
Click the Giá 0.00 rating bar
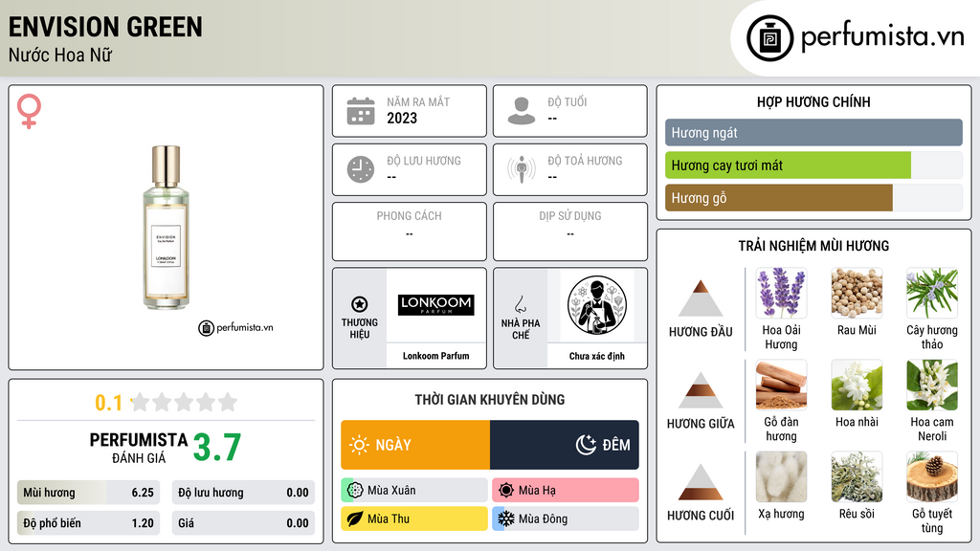243,523
